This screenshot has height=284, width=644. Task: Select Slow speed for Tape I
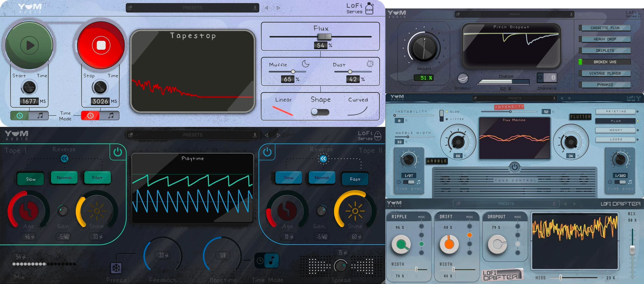coord(30,179)
